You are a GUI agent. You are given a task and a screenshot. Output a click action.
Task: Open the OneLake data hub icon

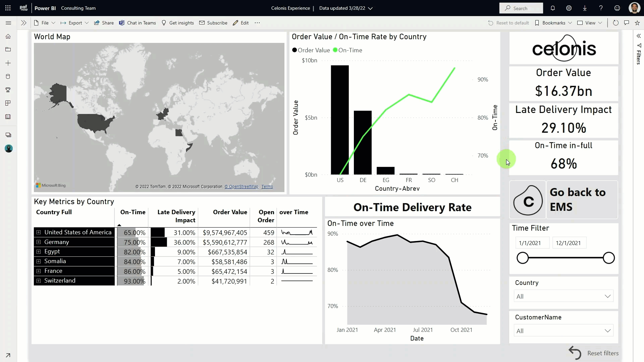(8, 76)
